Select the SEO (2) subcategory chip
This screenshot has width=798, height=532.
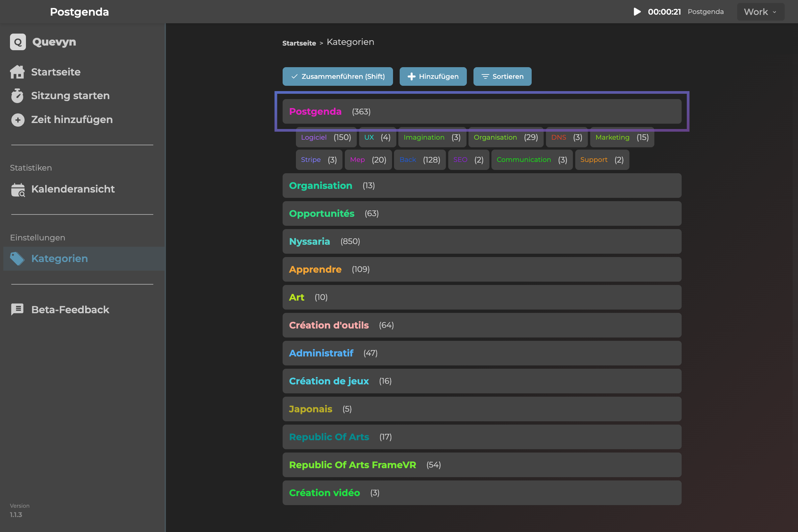tap(468, 160)
